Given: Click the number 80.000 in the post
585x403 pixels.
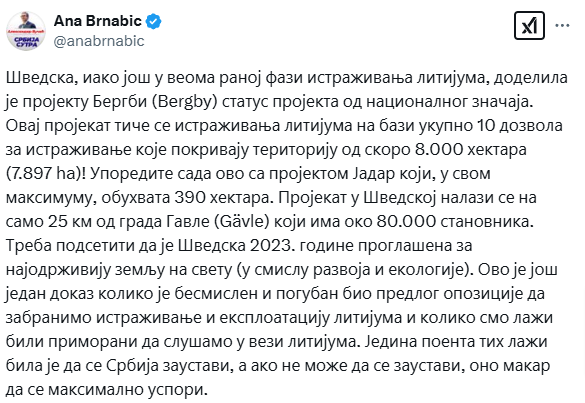Looking at the screenshot, I should click(406, 222).
